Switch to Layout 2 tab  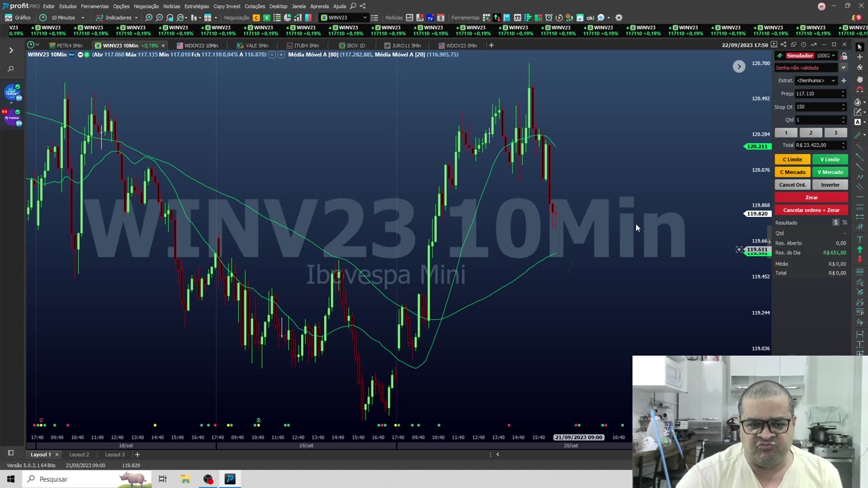(x=79, y=455)
